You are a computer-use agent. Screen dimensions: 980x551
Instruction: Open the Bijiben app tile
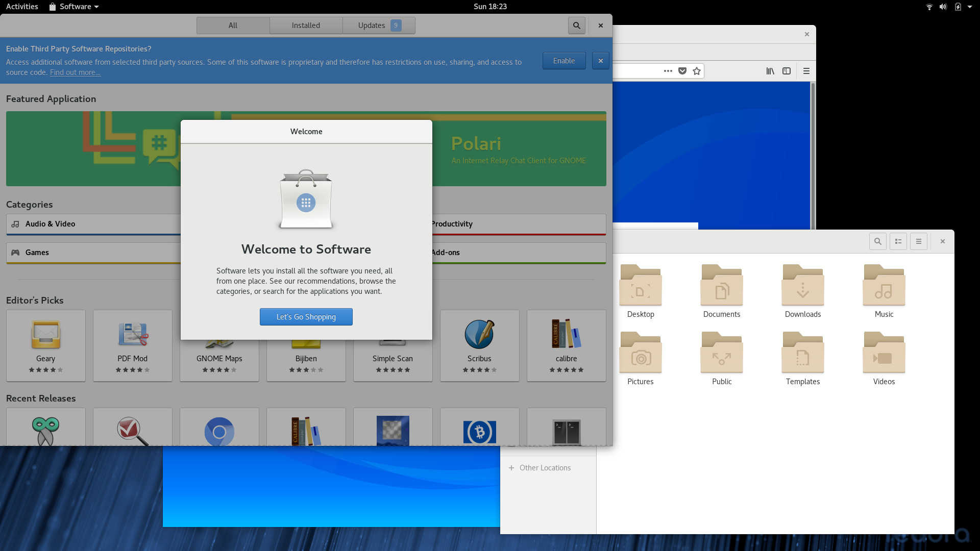[306, 361]
